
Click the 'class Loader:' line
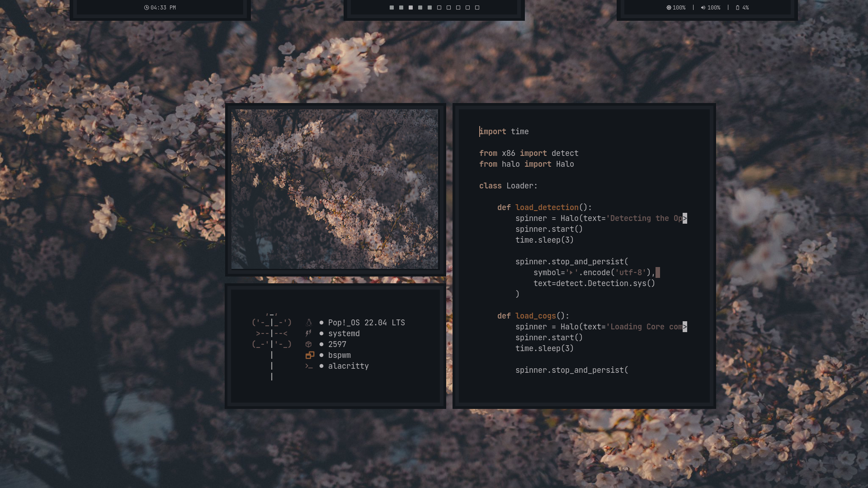coord(509,186)
